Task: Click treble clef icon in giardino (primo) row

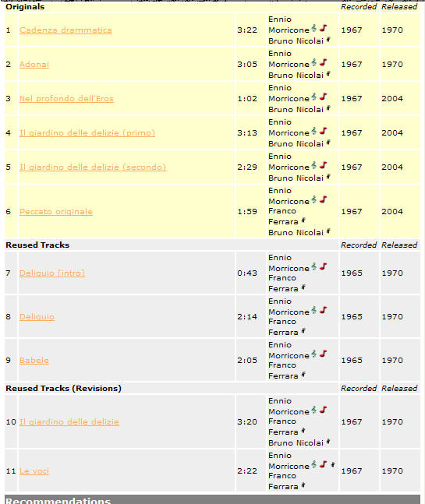Action: tap(314, 132)
